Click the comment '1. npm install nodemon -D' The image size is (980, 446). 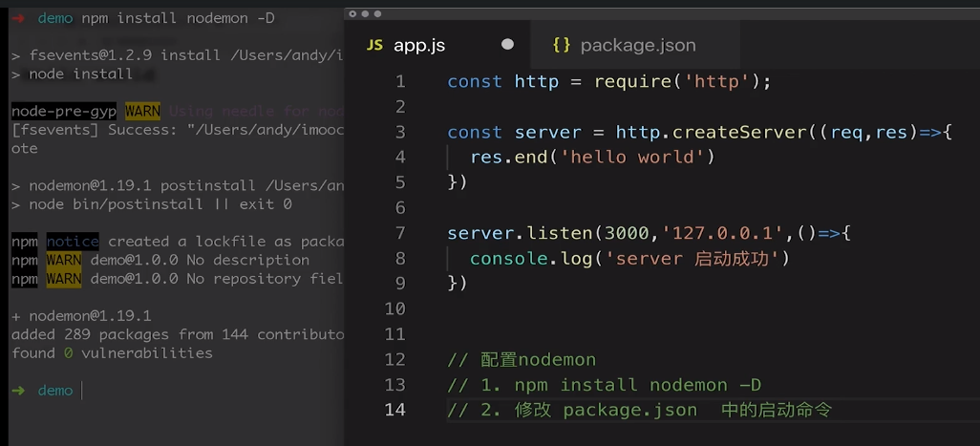621,385
